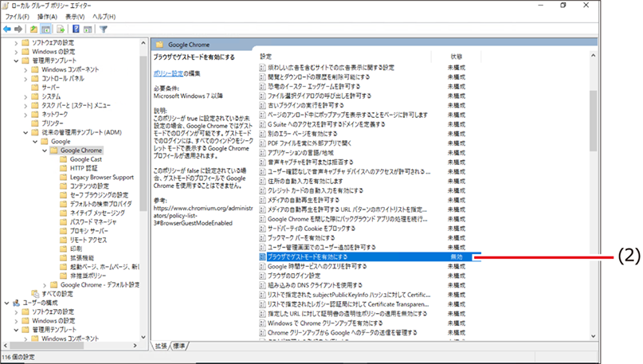Viewport: 643px width, 364px height.
Task: Select the リモート アクセス folder
Action: click(x=88, y=241)
